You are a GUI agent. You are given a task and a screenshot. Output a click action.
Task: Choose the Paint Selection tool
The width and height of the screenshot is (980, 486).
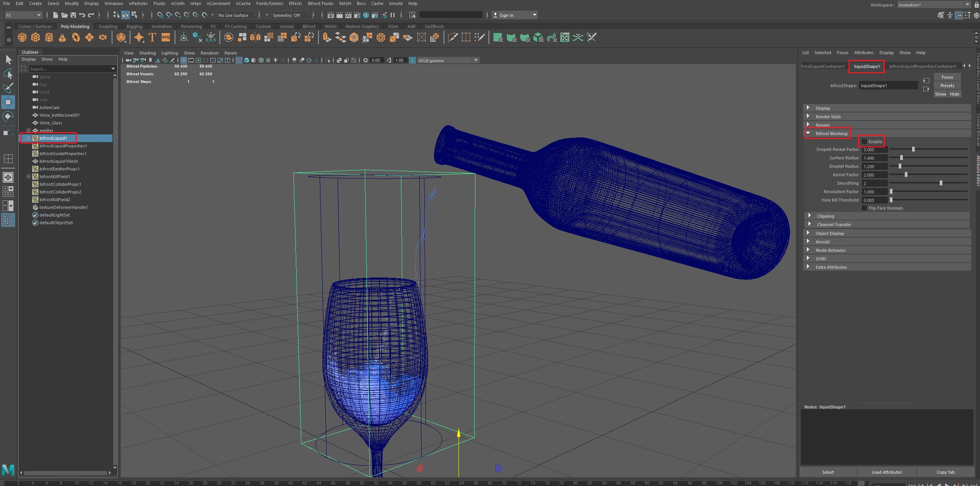click(x=8, y=88)
